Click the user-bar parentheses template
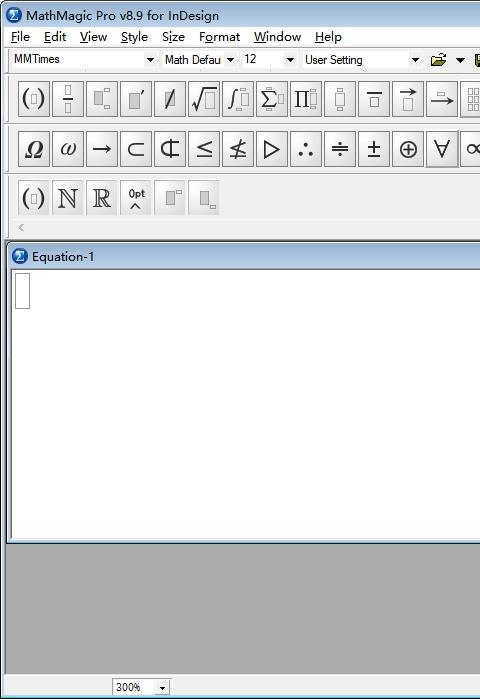 coord(34,198)
